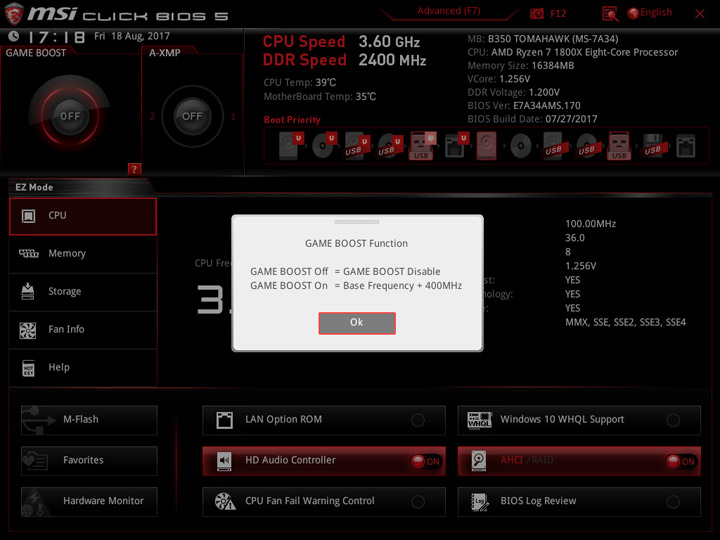Enable BIOS Log Review toggle
This screenshot has width=720, height=540.
pos(673,502)
